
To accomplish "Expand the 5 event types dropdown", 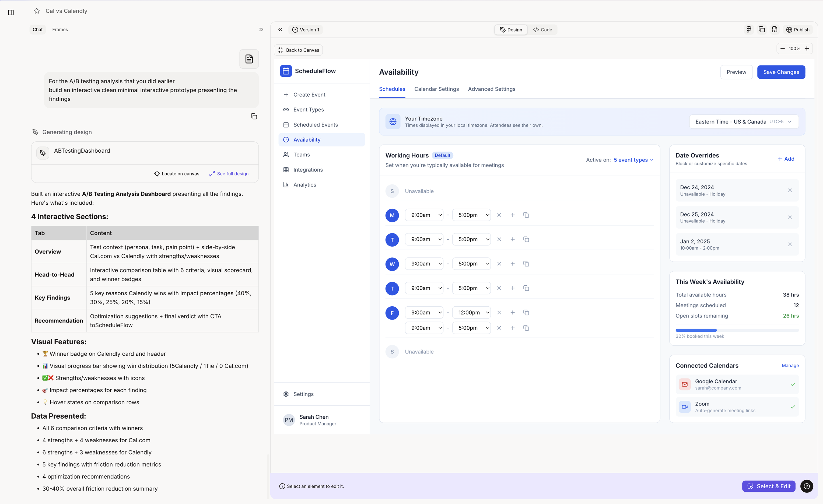I will coord(633,160).
